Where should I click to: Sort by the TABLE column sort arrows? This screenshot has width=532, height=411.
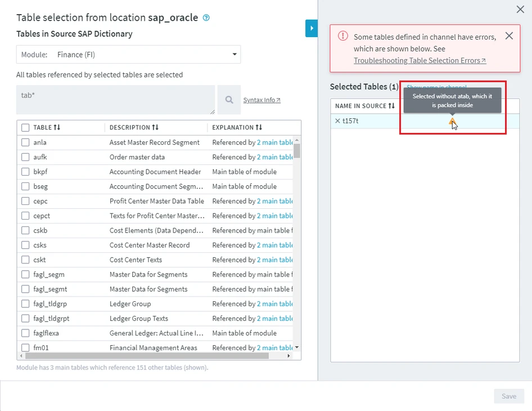(x=57, y=128)
